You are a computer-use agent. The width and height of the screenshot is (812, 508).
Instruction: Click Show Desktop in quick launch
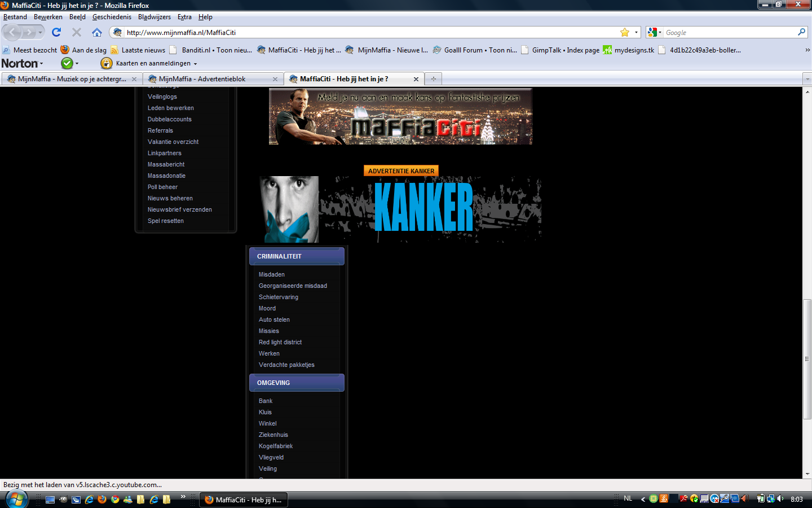50,500
